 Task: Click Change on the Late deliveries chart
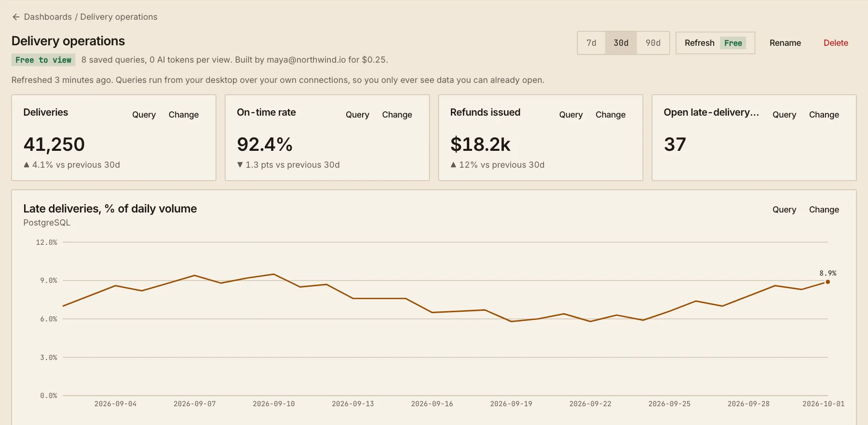[824, 210]
